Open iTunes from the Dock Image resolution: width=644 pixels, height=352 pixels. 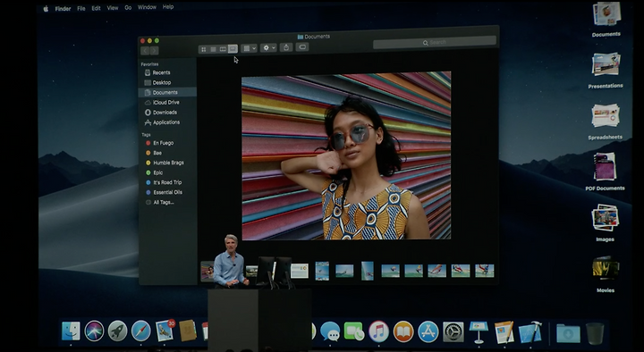378,331
